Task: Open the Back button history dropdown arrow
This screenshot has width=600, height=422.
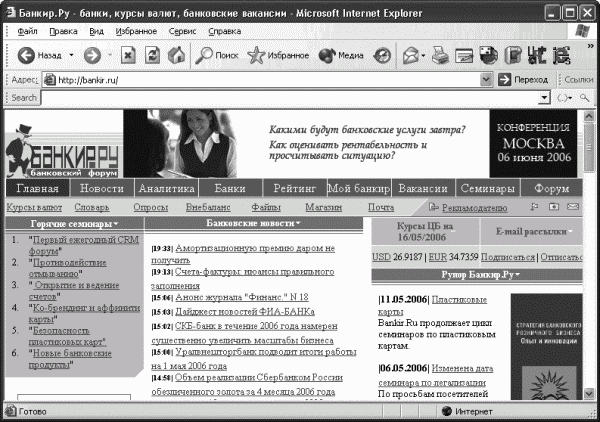Action: tap(71, 55)
